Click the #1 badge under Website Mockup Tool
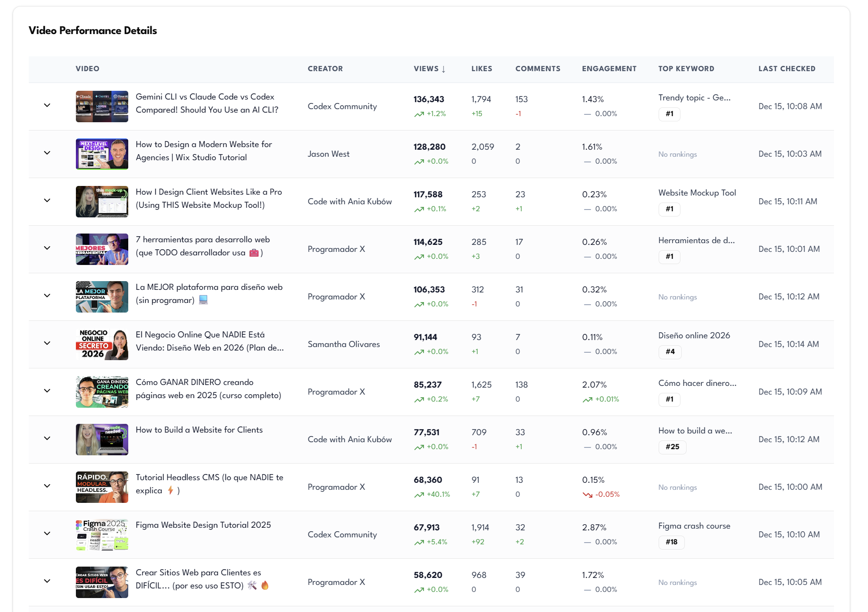The width and height of the screenshot is (868, 612). [670, 210]
